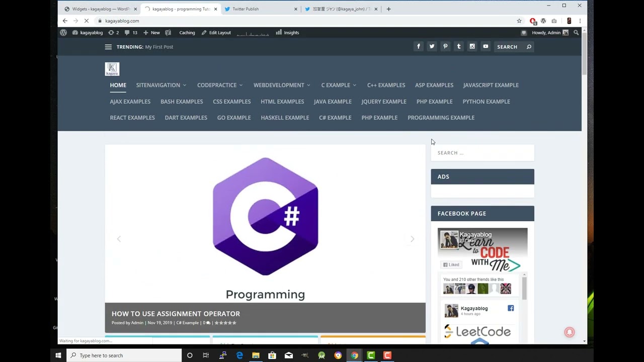Open the YouTube social icon in header
This screenshot has width=644, height=362.
pyautogui.click(x=486, y=46)
